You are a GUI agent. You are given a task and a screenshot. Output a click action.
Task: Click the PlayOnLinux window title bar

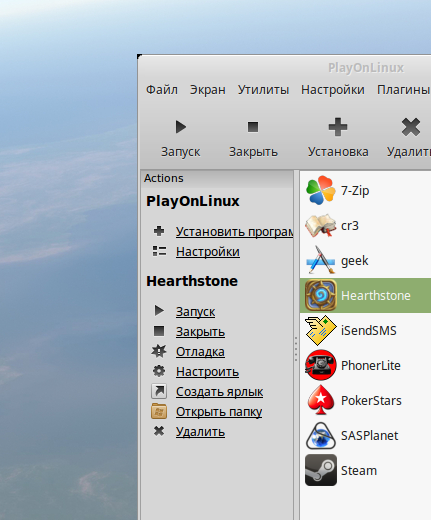pyautogui.click(x=284, y=68)
